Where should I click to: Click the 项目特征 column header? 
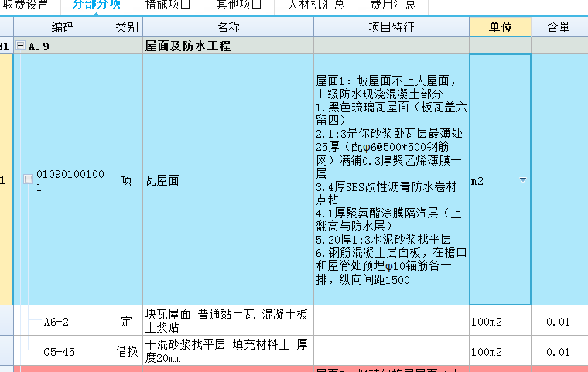click(x=391, y=27)
